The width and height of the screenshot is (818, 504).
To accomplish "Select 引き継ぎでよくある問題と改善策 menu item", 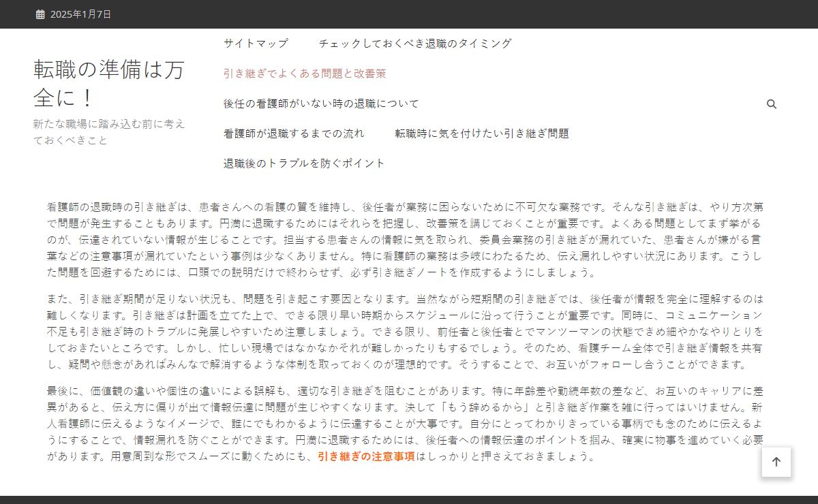I will (305, 73).
